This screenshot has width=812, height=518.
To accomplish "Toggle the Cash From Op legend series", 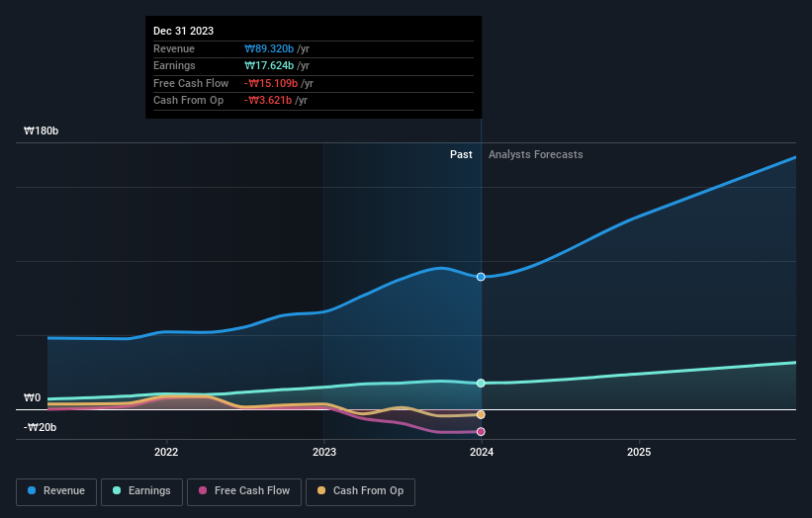I will (x=360, y=491).
